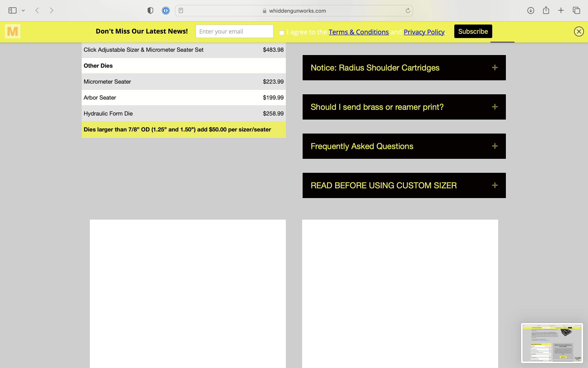Open the Share menu icon
This screenshot has width=588, height=368.
tap(546, 10)
